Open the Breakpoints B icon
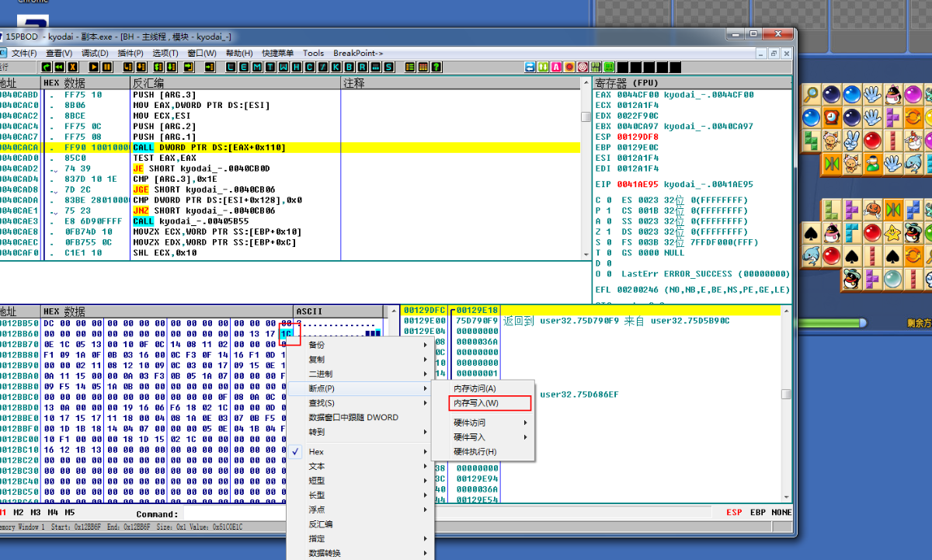The width and height of the screenshot is (932, 560). pyautogui.click(x=349, y=67)
